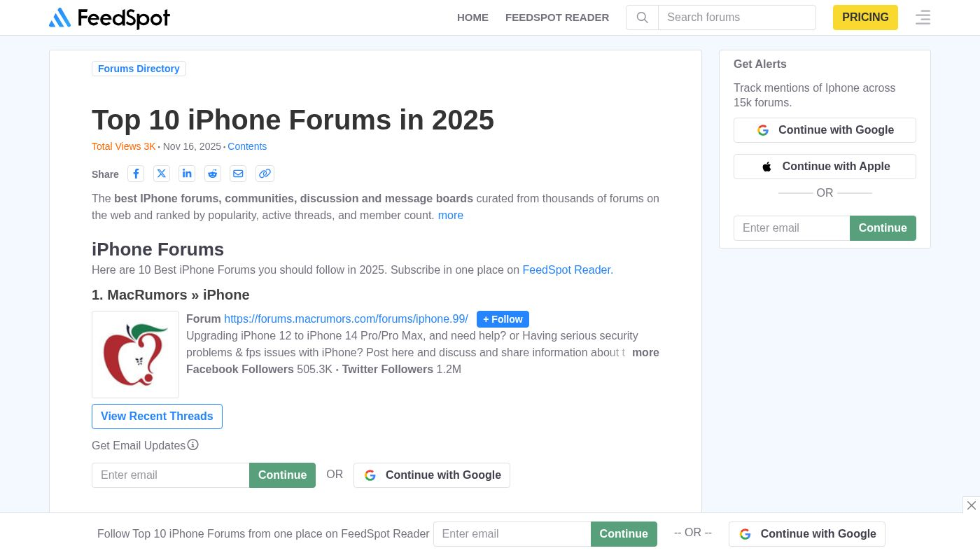Copy link using the chain icon
This screenshot has width=980, height=560.
[265, 174]
